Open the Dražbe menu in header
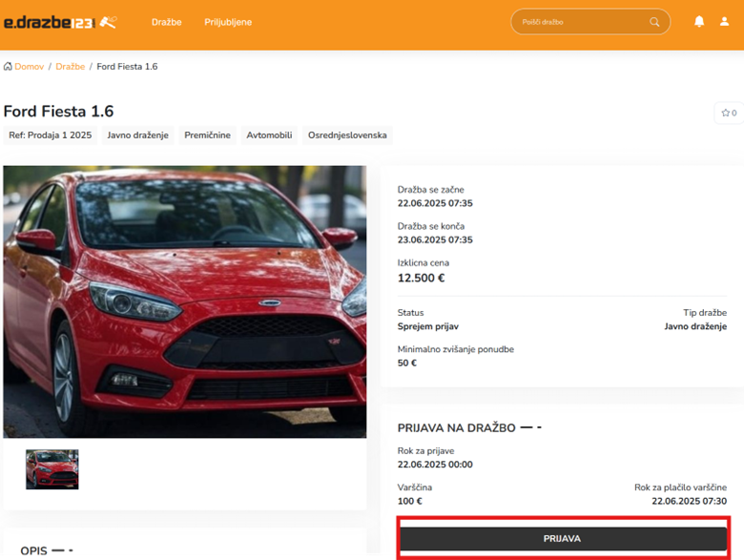 tap(166, 22)
